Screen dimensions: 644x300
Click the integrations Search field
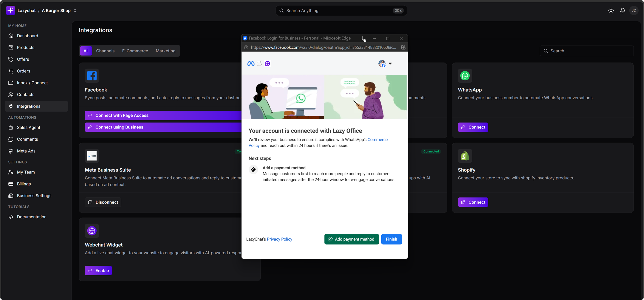point(587,51)
